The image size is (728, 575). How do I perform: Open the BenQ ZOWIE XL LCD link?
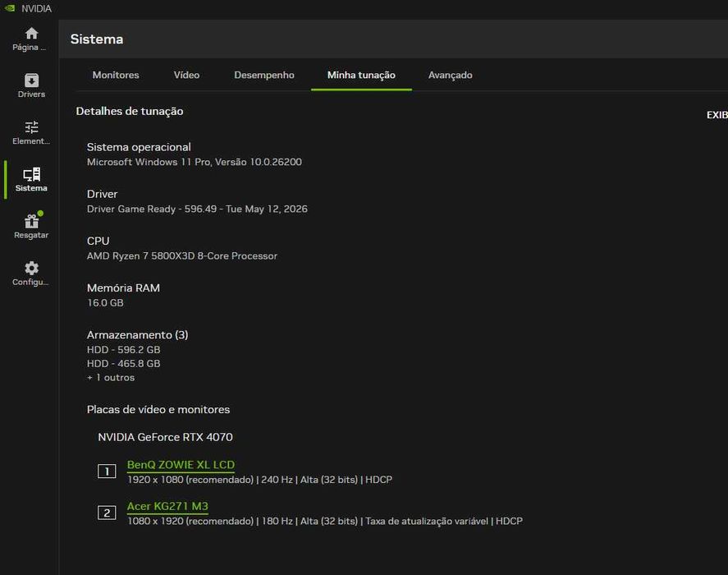tap(181, 465)
